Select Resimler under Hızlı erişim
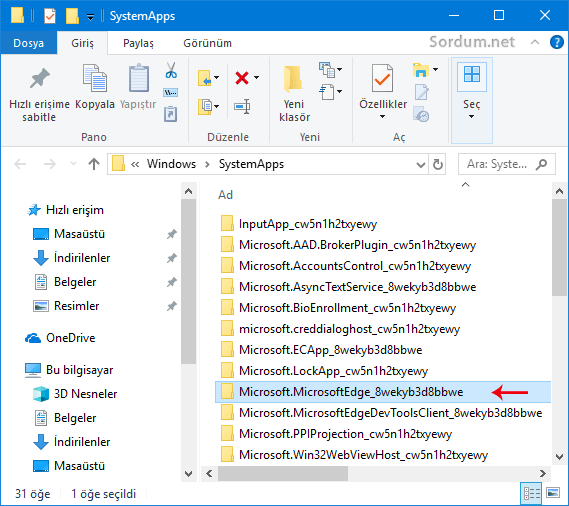Viewport: 569px width, 506px height. click(76, 306)
